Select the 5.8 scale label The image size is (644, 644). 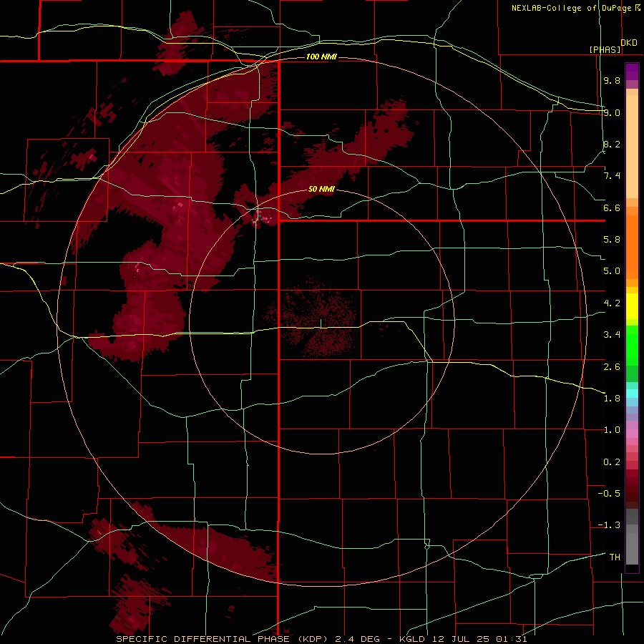click(612, 240)
